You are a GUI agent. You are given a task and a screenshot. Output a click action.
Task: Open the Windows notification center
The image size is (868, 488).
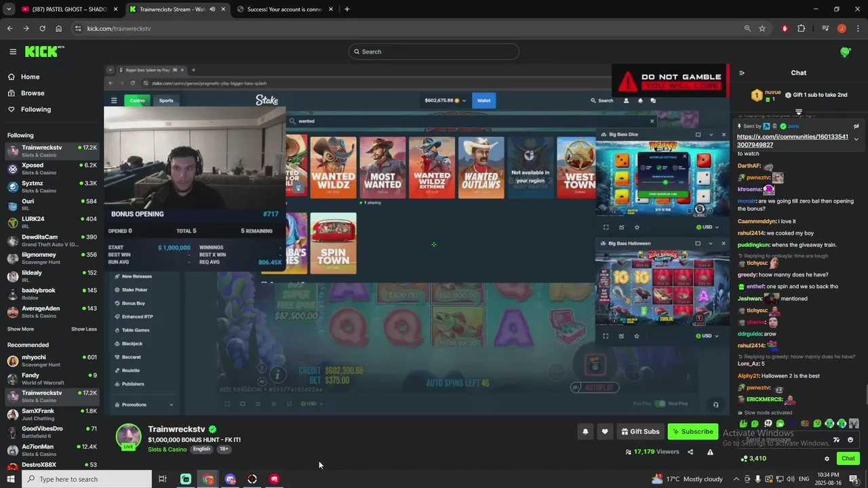[853, 479]
